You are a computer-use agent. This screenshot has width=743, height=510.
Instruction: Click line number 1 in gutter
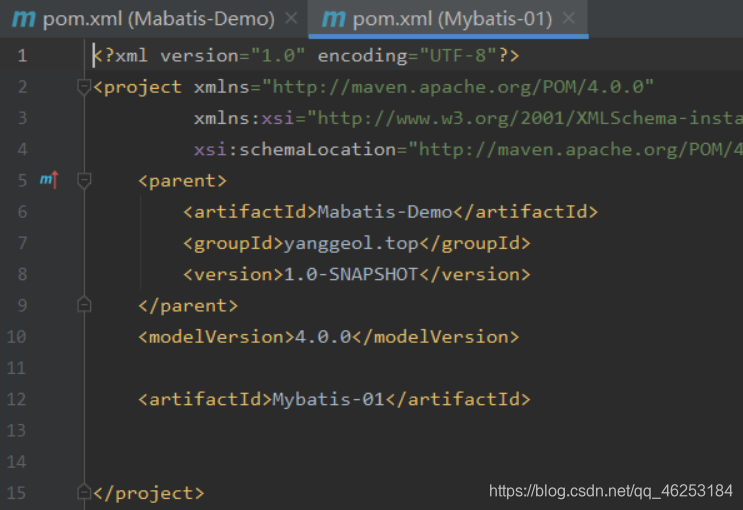point(22,56)
